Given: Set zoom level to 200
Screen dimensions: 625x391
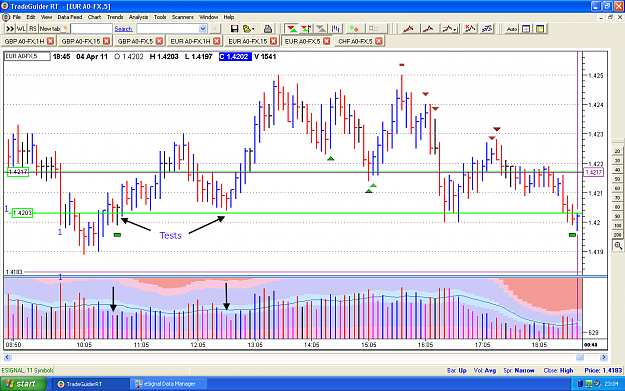Looking at the screenshot, I should 617,235.
